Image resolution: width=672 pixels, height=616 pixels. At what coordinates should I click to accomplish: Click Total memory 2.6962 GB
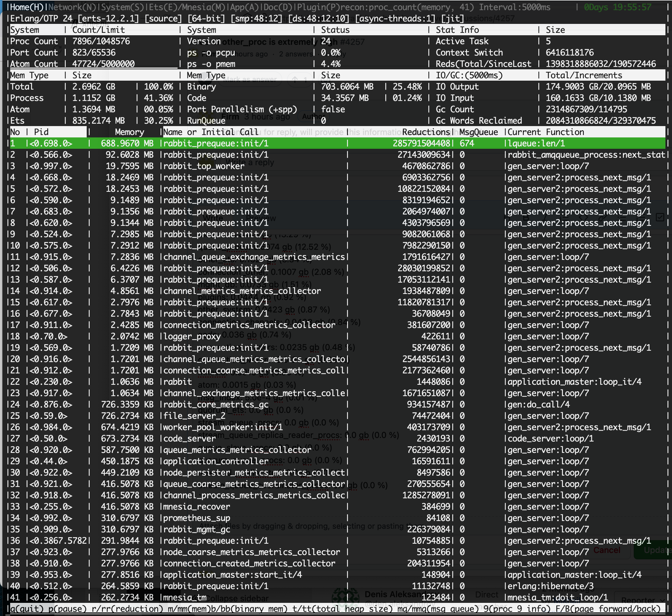point(94,87)
